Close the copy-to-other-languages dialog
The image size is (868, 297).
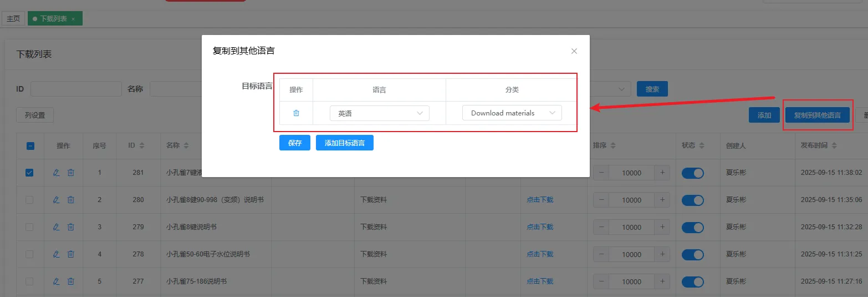pos(574,51)
